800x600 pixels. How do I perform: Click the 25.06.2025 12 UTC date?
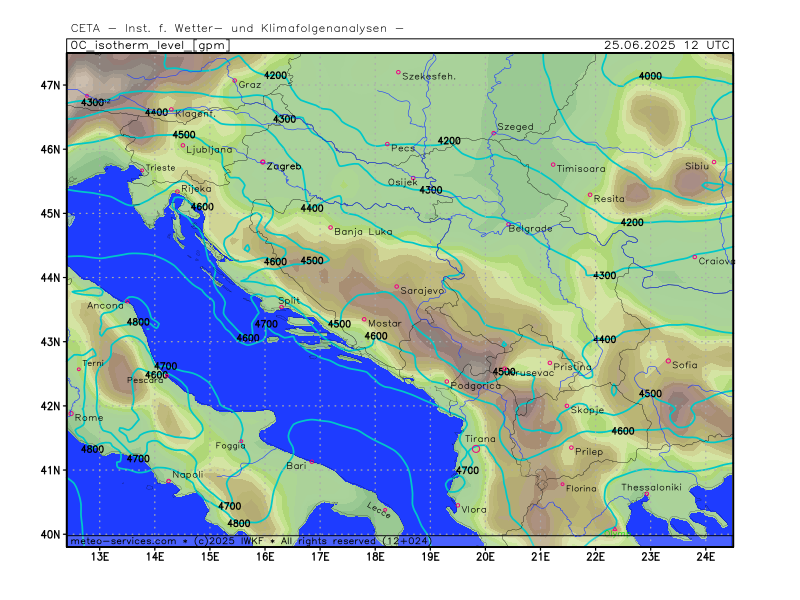pyautogui.click(x=667, y=45)
